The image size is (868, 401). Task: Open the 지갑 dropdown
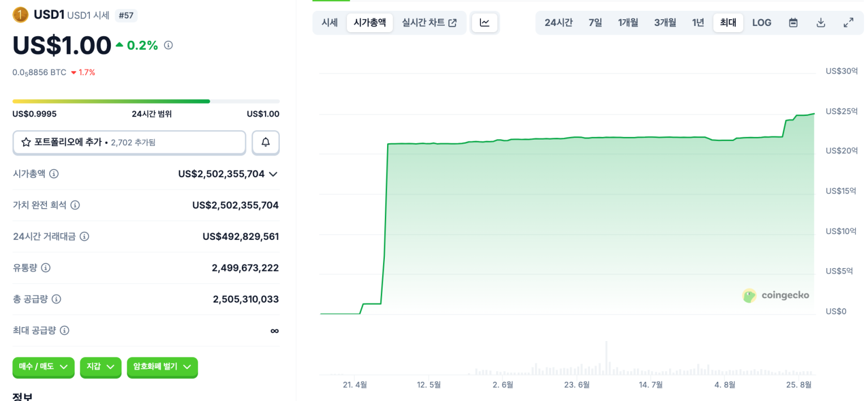[101, 368]
